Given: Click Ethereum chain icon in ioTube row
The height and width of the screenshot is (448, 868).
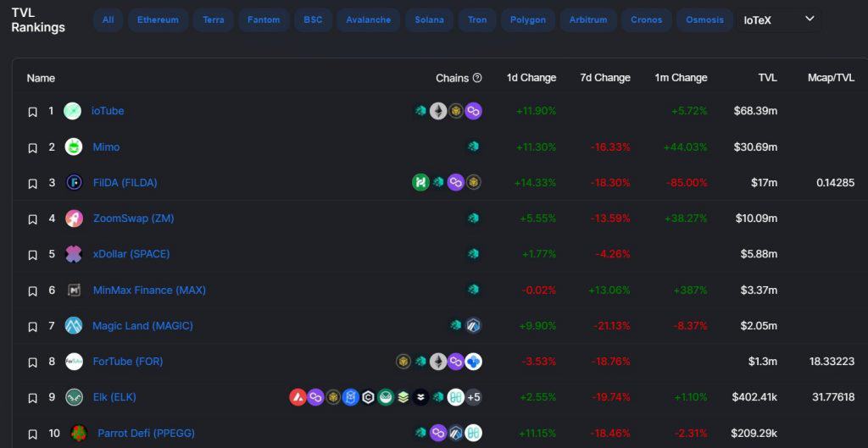Looking at the screenshot, I should 438,111.
